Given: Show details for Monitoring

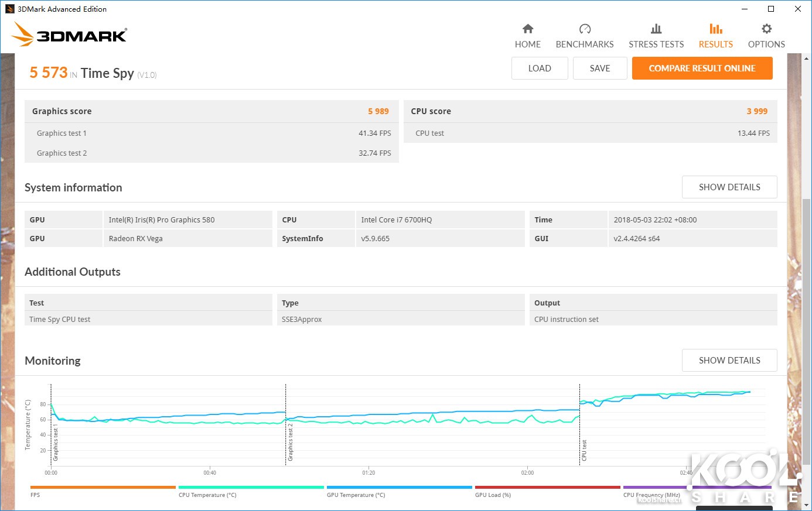Looking at the screenshot, I should [729, 361].
